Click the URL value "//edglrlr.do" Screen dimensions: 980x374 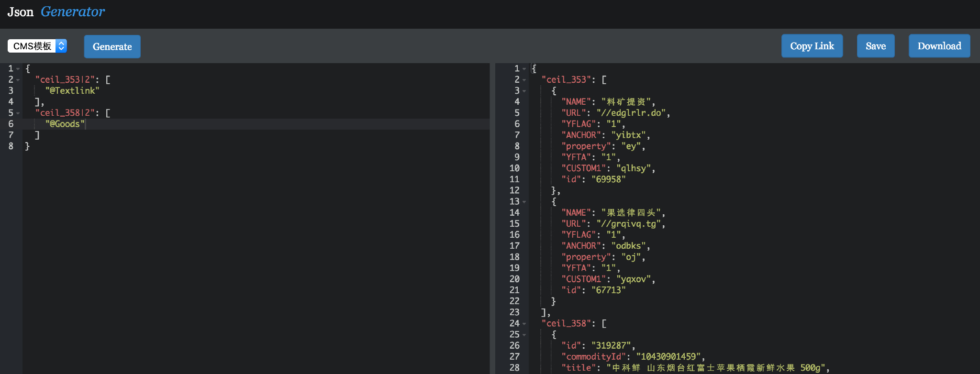pos(631,113)
